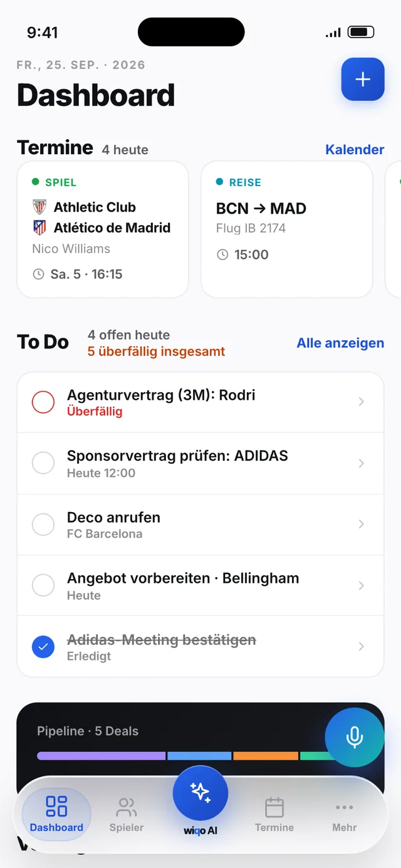Uncheck Adidas-Meeting bestätigen task
The width and height of the screenshot is (401, 868).
coord(43,647)
